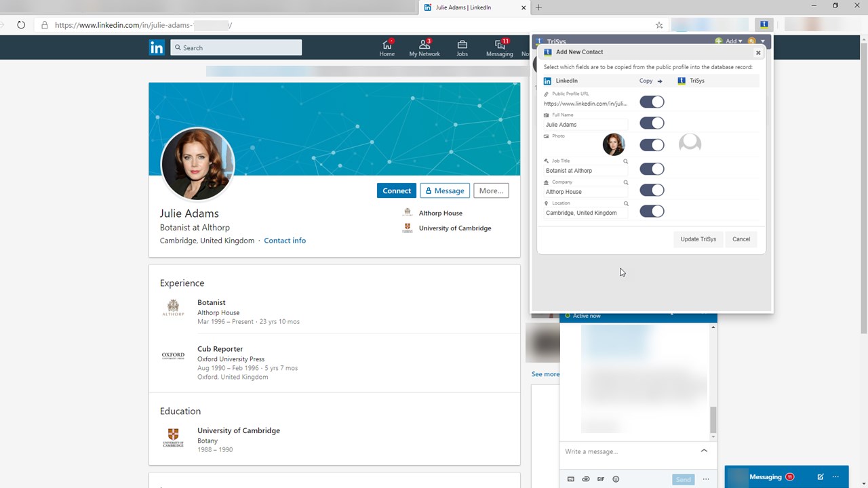Image resolution: width=868 pixels, height=488 pixels.
Task: Click the Company field Althorp House
Action: [x=586, y=192]
